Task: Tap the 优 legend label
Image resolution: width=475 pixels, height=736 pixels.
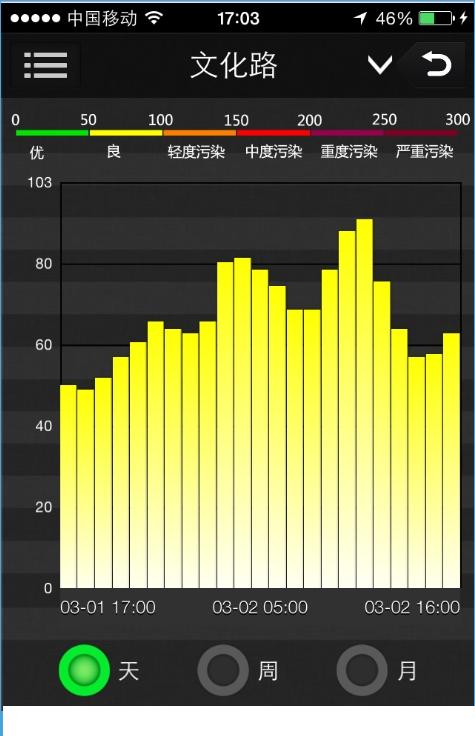Action: click(37, 152)
